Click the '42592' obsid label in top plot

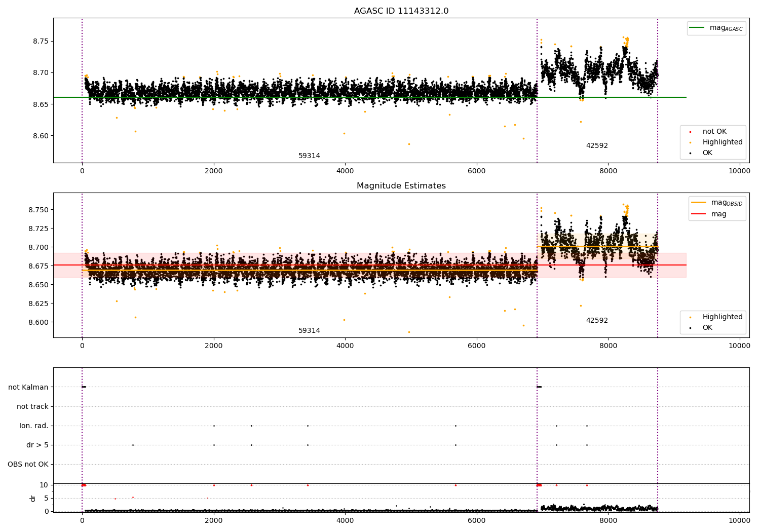coord(597,146)
